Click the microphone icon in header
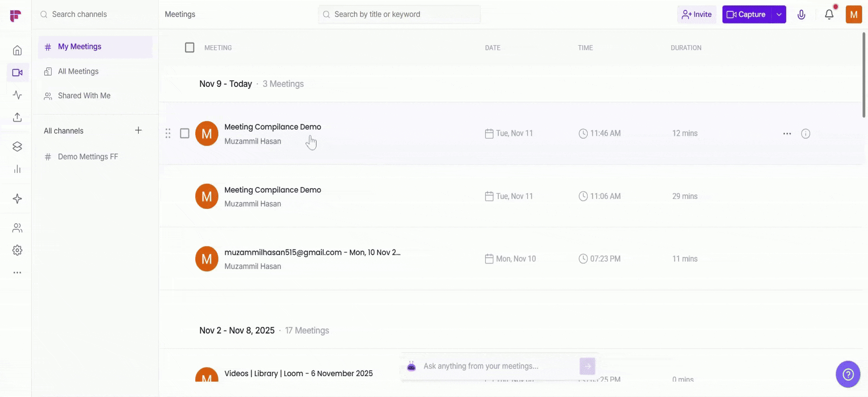This screenshot has height=397, width=868. tap(801, 14)
